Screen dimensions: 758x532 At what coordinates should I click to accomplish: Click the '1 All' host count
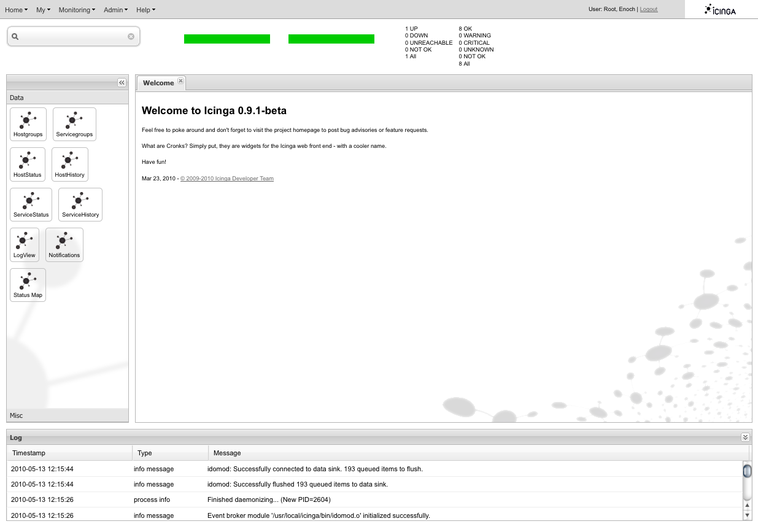click(x=411, y=56)
